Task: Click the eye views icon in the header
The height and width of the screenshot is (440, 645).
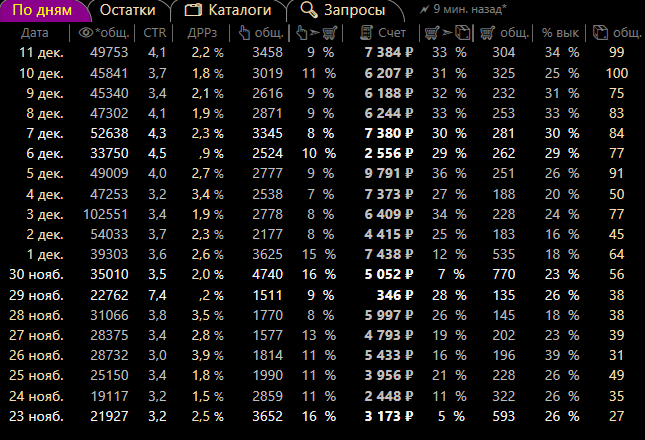Action: [86, 32]
